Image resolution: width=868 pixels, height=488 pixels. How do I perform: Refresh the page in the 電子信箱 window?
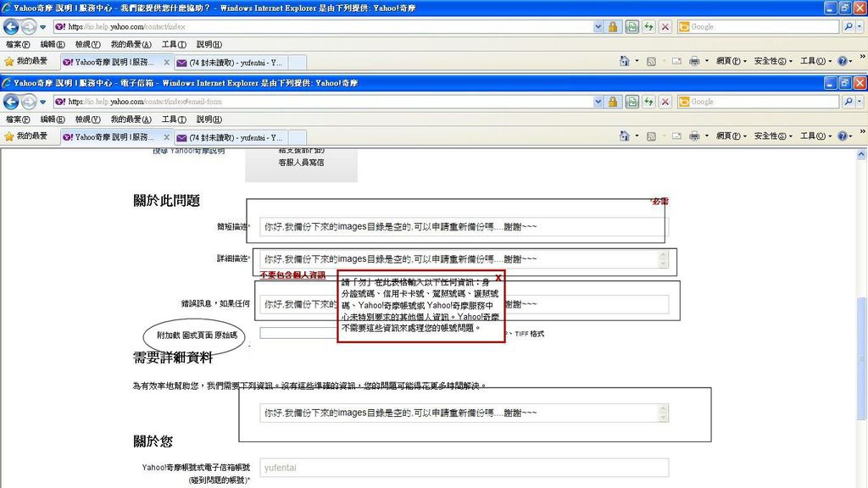(x=648, y=102)
